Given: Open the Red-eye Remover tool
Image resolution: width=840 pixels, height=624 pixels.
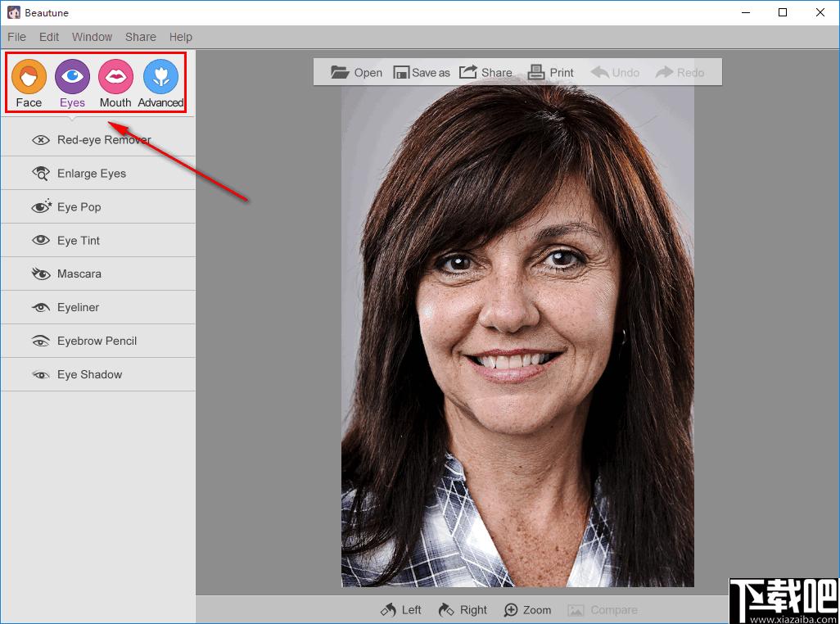Looking at the screenshot, I should [98, 140].
